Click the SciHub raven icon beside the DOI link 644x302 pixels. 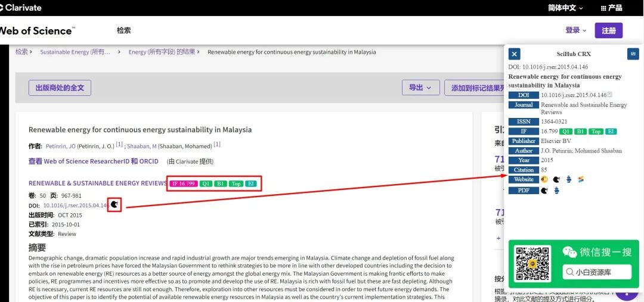click(x=115, y=204)
